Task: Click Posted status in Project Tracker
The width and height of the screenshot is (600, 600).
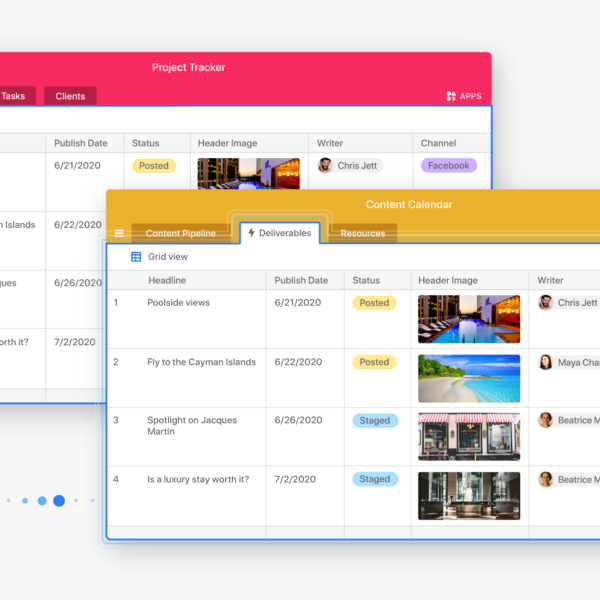Action: (x=154, y=165)
